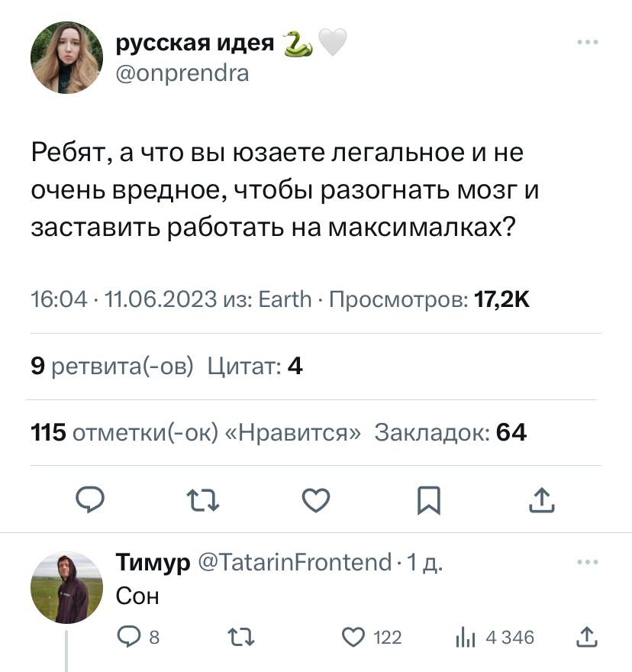
Task: View the 9 ретвита(-ов) list
Action: (x=112, y=367)
